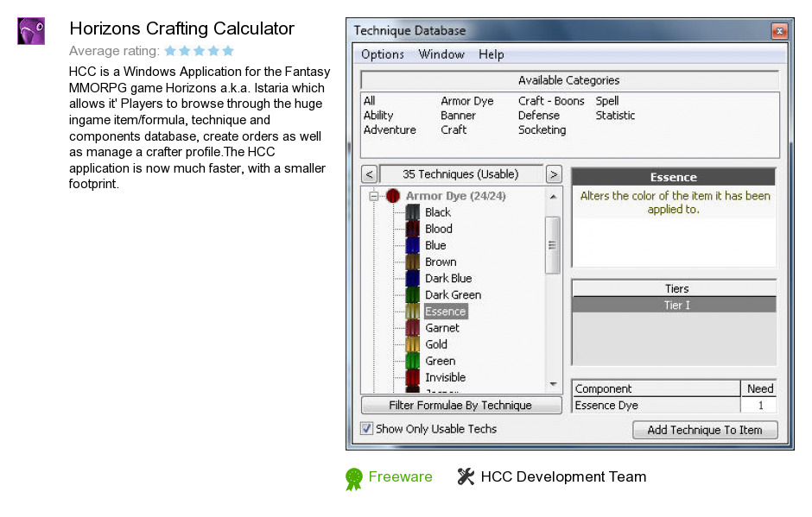Click the Green armor dye icon
This screenshot has height=517, width=812.
(x=412, y=362)
